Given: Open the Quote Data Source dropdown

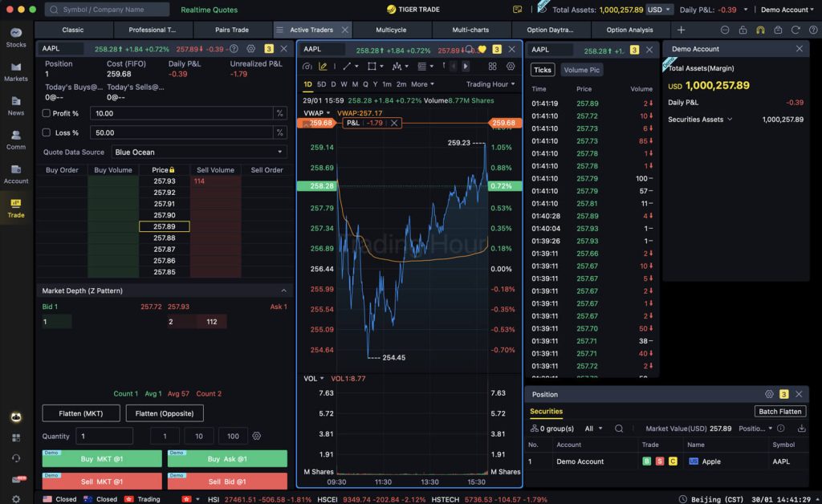Looking at the screenshot, I should tap(199, 152).
